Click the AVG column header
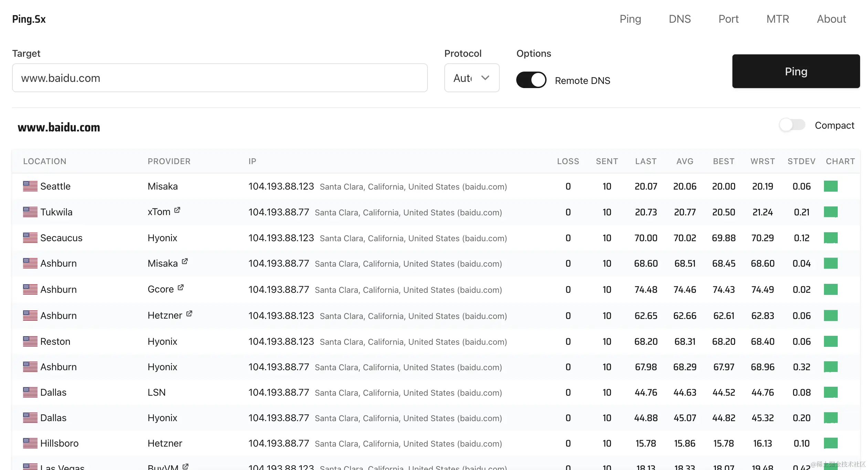The width and height of the screenshot is (868, 470). click(x=685, y=161)
